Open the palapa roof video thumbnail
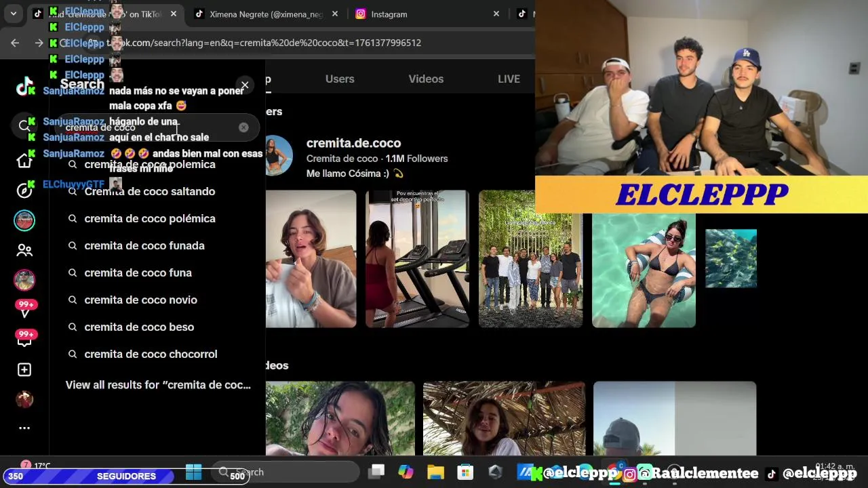Viewport: 868px width, 488px height. (504, 418)
